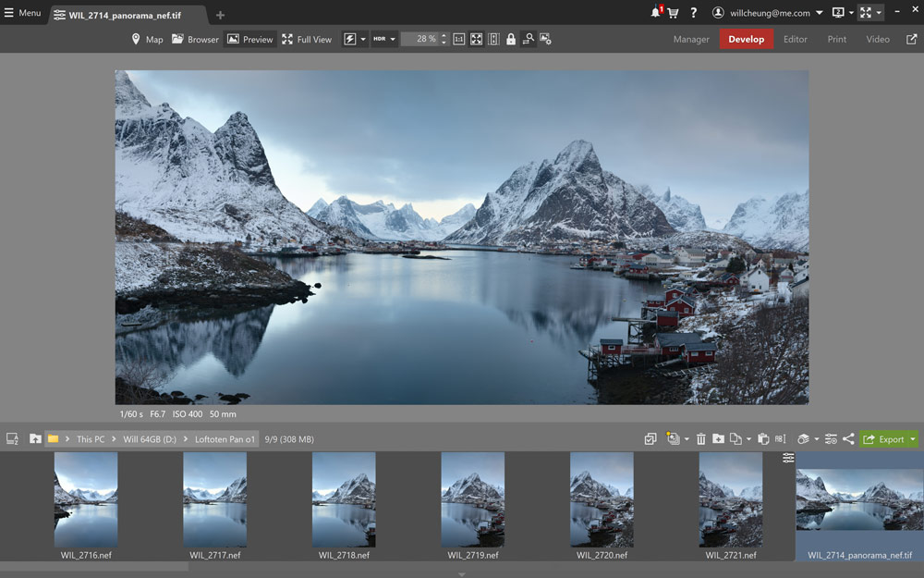
Task: Open the monitor selection dropdown arrow
Action: point(851,13)
